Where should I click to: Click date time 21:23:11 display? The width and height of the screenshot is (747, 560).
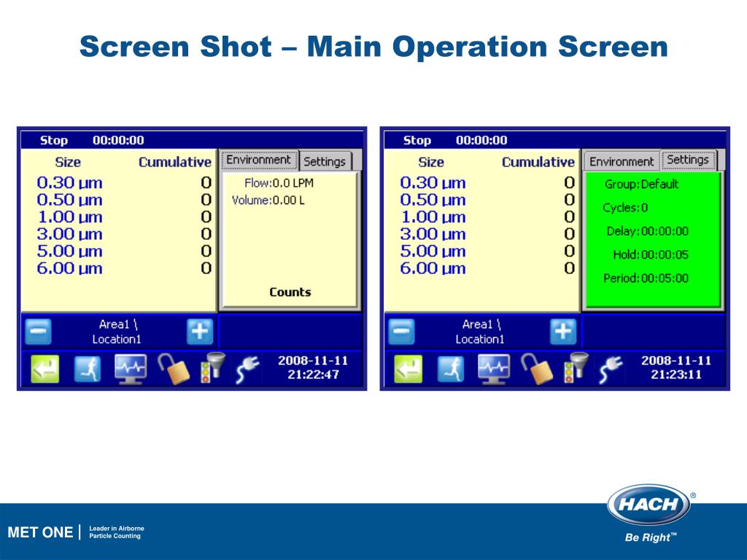[676, 367]
